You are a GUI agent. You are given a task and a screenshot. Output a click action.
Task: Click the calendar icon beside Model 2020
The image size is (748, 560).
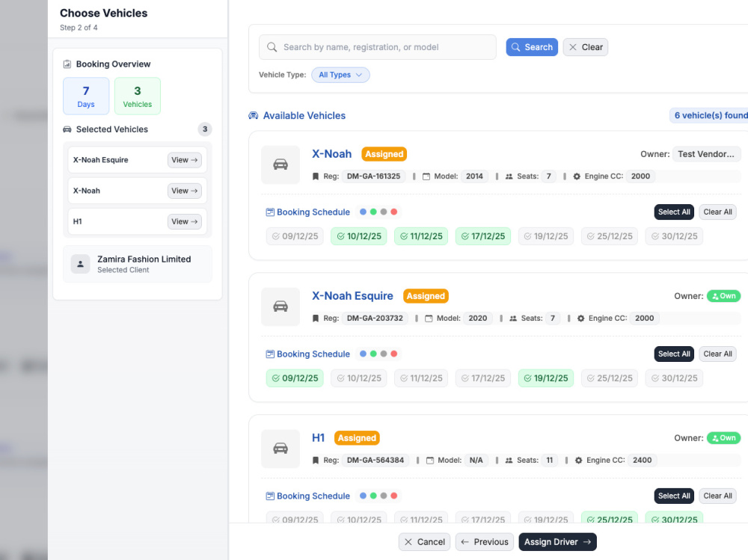(x=429, y=319)
